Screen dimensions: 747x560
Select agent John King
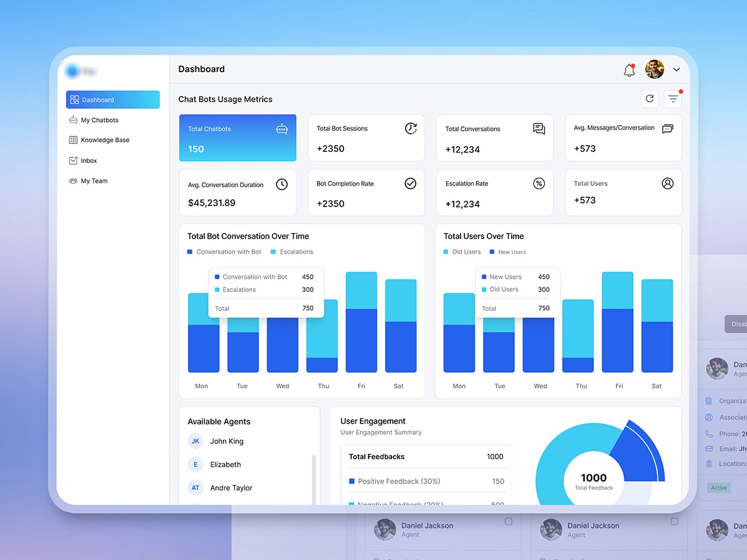(227, 441)
